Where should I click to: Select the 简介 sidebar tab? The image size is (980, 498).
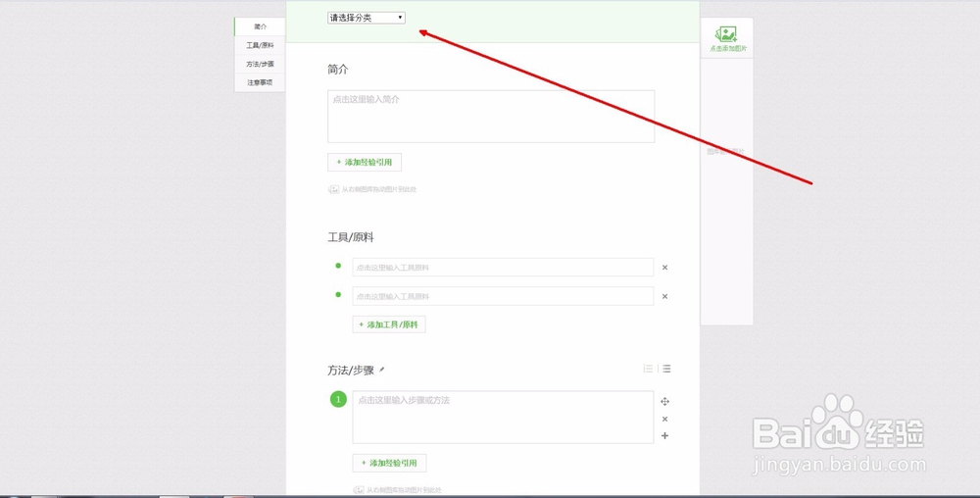pyautogui.click(x=260, y=26)
